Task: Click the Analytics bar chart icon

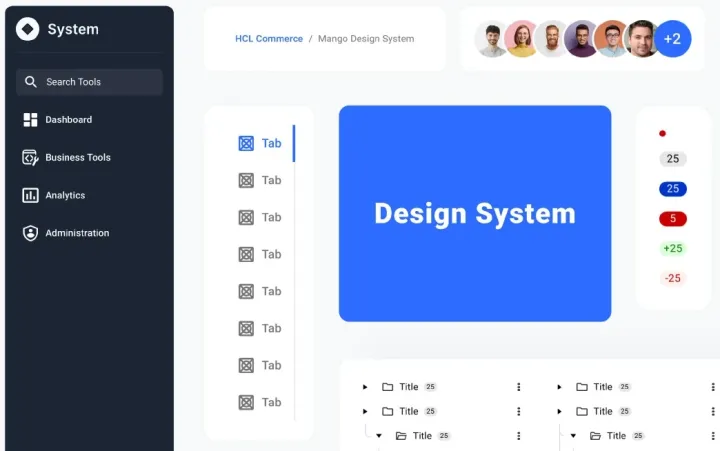Action: (30, 195)
